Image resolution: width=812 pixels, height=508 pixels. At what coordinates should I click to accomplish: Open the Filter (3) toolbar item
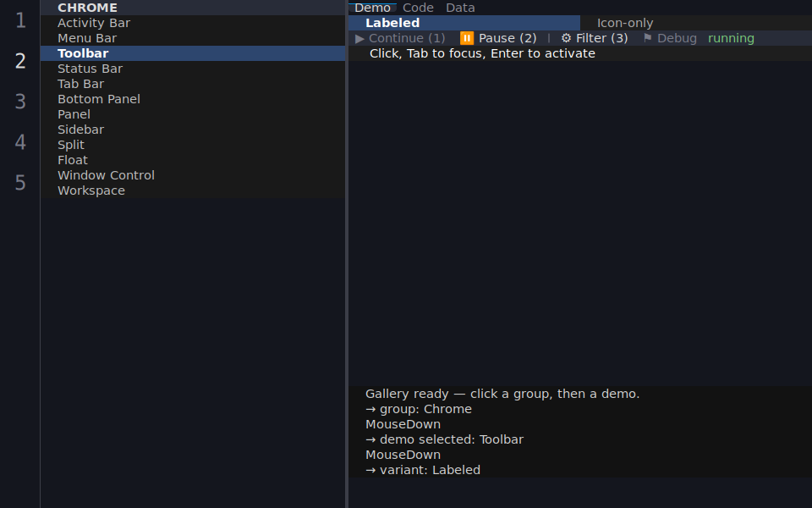click(x=595, y=38)
